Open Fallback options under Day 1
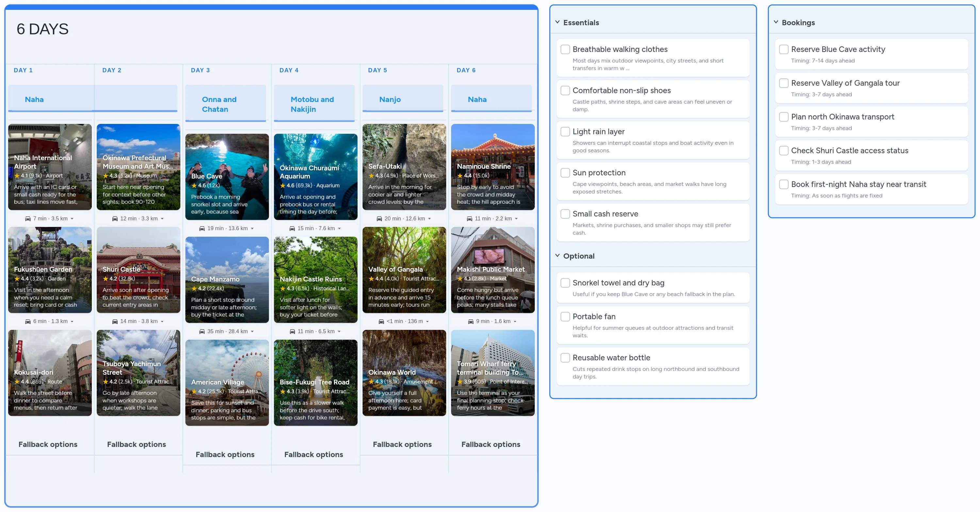 click(x=48, y=444)
